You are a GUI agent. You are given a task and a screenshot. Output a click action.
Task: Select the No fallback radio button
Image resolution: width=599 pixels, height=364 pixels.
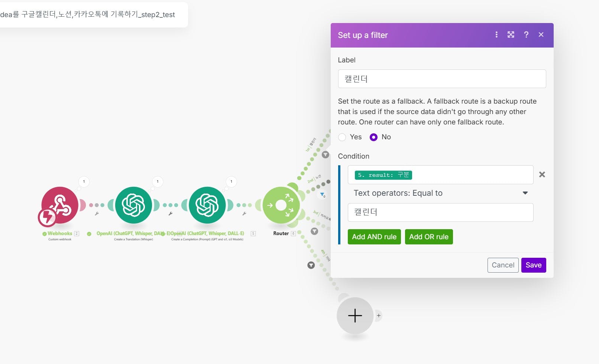point(374,137)
